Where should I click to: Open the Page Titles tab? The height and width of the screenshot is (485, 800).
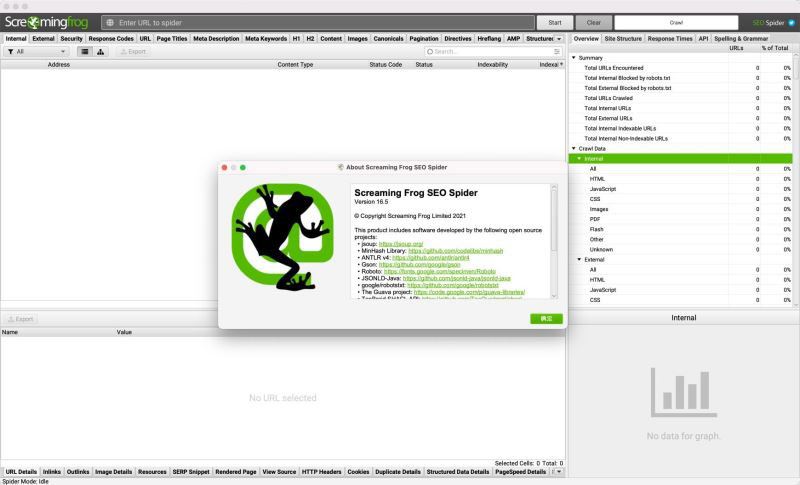click(x=171, y=39)
